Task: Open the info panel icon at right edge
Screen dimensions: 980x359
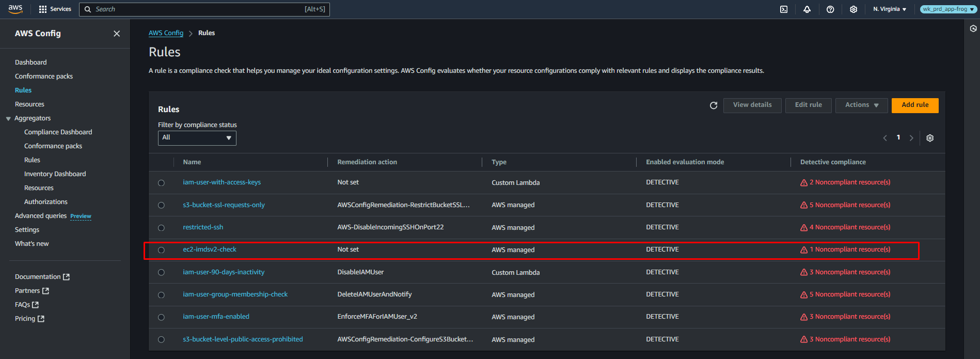Action: pyautogui.click(x=973, y=29)
